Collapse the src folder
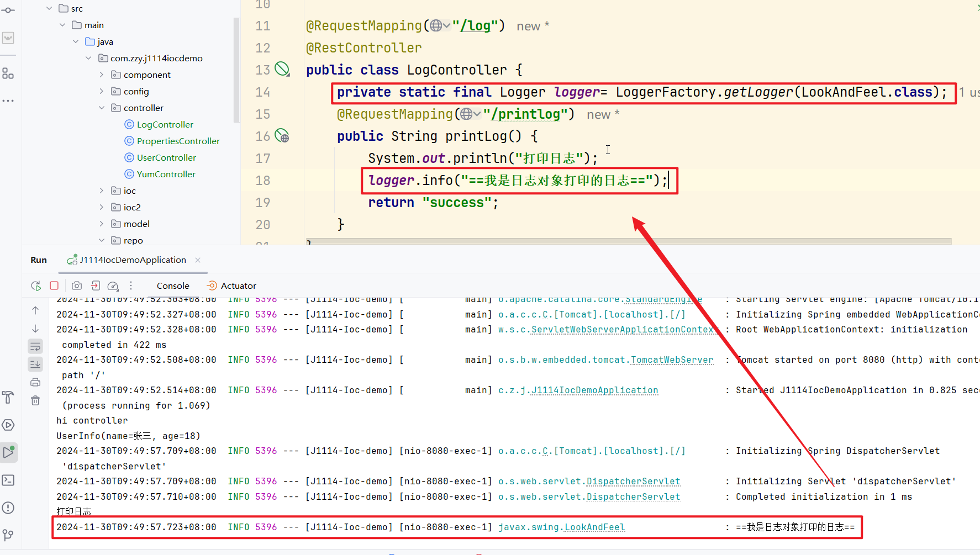980x555 pixels. pos(49,8)
